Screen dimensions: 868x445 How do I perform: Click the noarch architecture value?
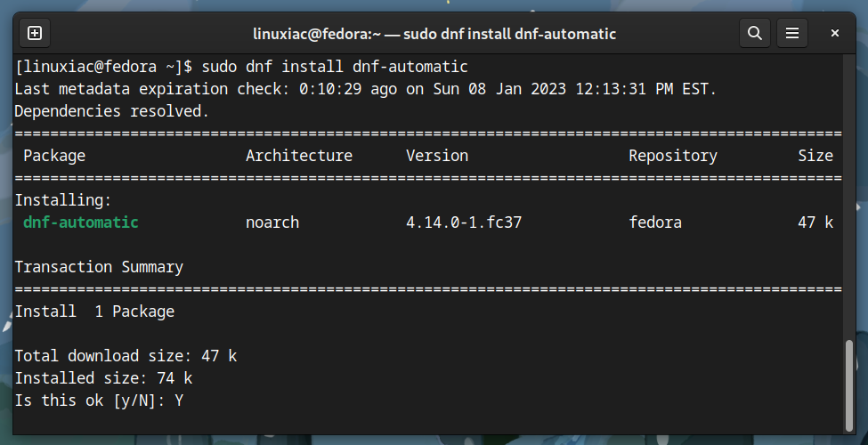pyautogui.click(x=272, y=222)
